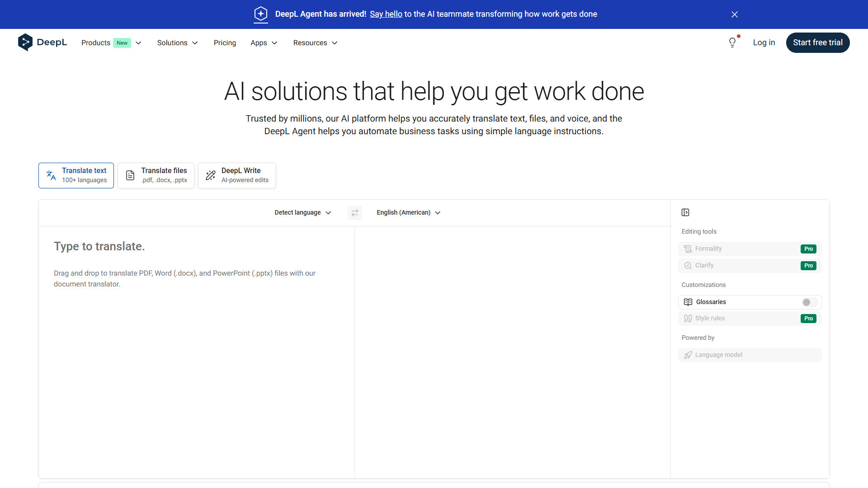The height and width of the screenshot is (488, 868).
Task: Click the Say hello link
Action: 386,14
